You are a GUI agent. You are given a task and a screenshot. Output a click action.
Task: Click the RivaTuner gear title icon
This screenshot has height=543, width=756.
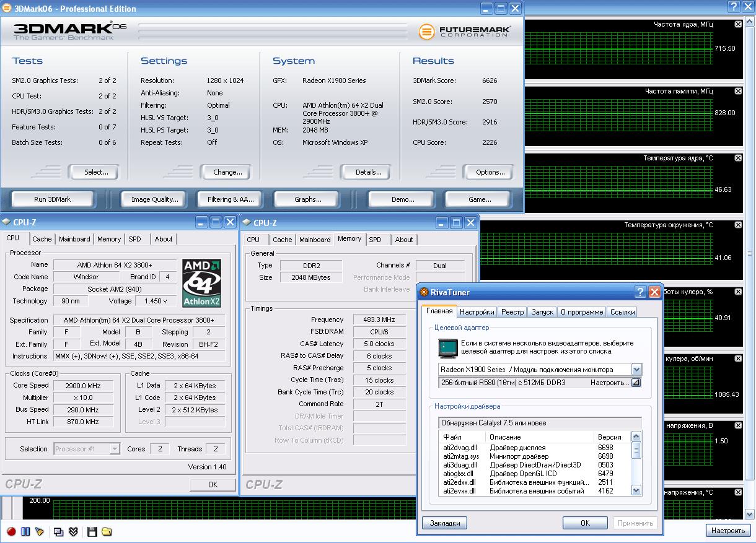[x=424, y=292]
